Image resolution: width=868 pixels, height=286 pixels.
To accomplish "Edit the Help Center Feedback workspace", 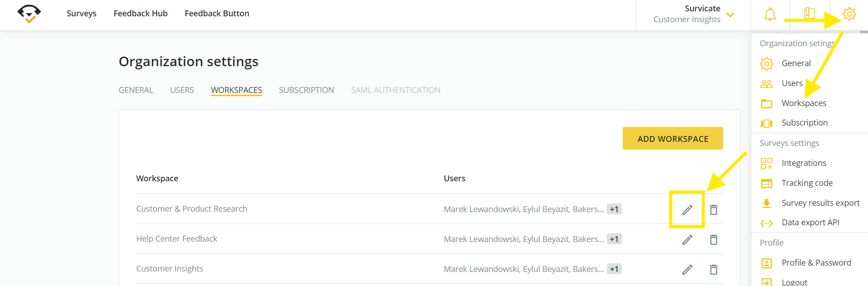I will (687, 239).
